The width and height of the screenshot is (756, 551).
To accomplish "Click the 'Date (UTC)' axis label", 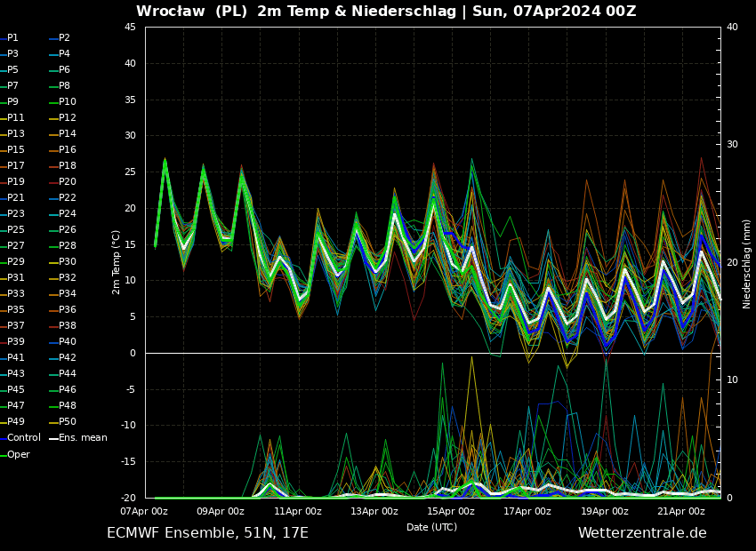I will pyautogui.click(x=431, y=527).
